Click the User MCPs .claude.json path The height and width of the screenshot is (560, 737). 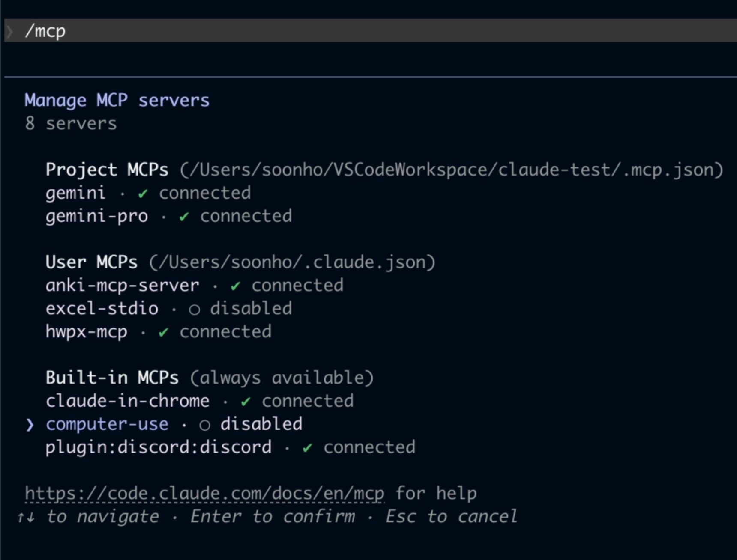pos(292,262)
